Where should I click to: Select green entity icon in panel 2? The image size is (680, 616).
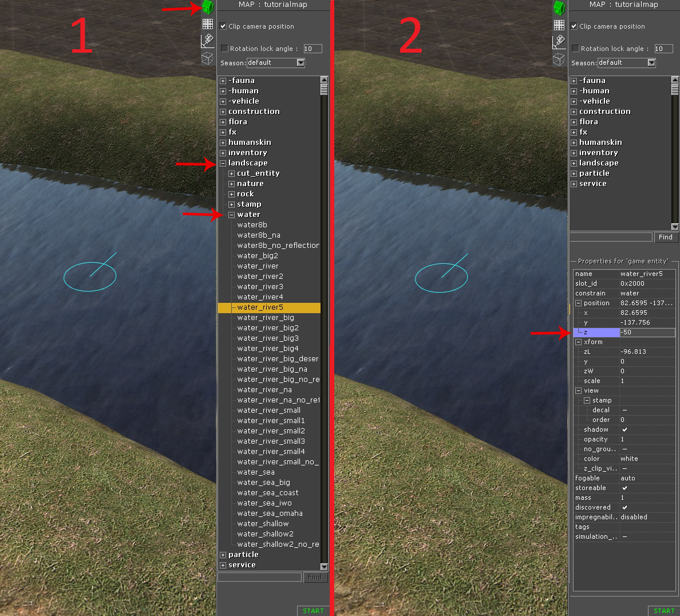click(x=559, y=7)
